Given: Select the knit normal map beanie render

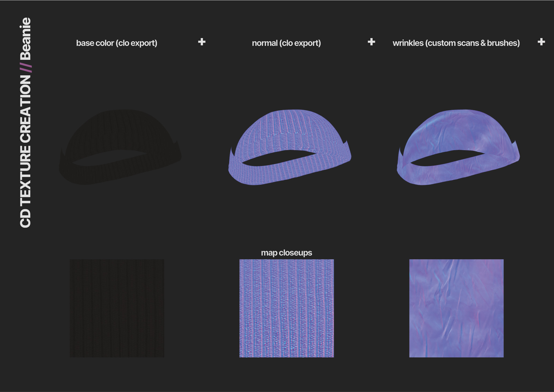Looking at the screenshot, I should (x=290, y=147).
